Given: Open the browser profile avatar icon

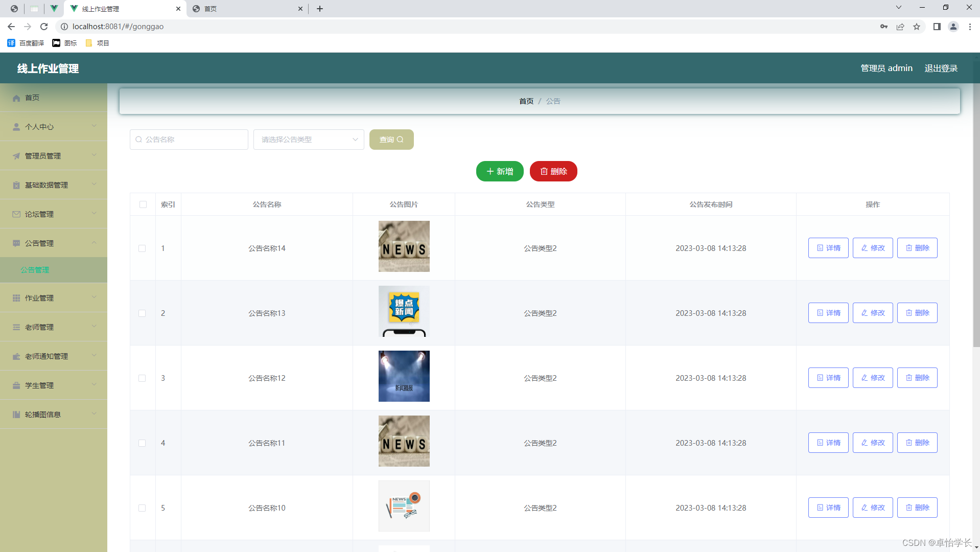Looking at the screenshot, I should [x=953, y=27].
